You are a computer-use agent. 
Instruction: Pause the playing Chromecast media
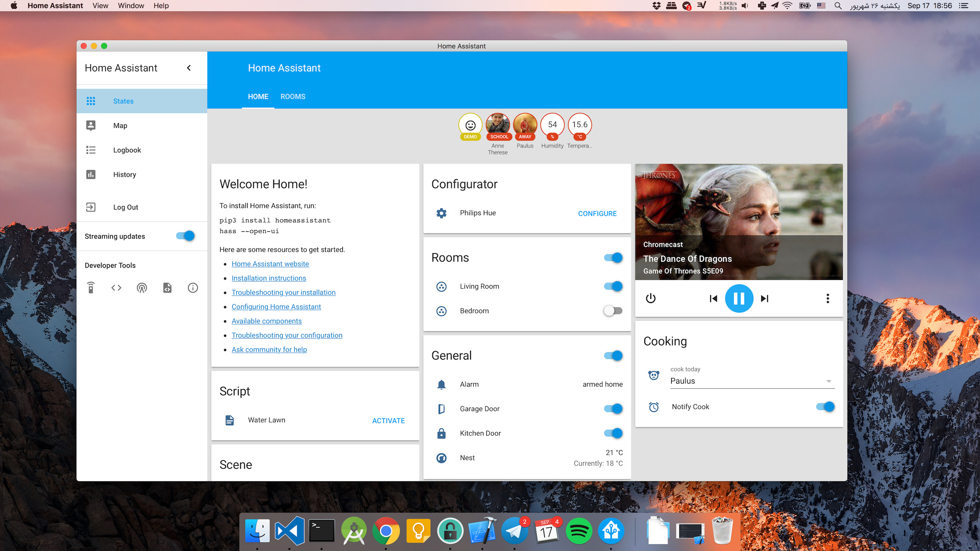pyautogui.click(x=739, y=298)
